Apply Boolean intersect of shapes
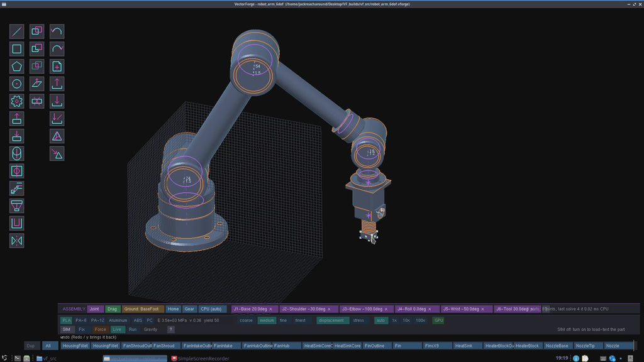The width and height of the screenshot is (644, 362). [36, 66]
